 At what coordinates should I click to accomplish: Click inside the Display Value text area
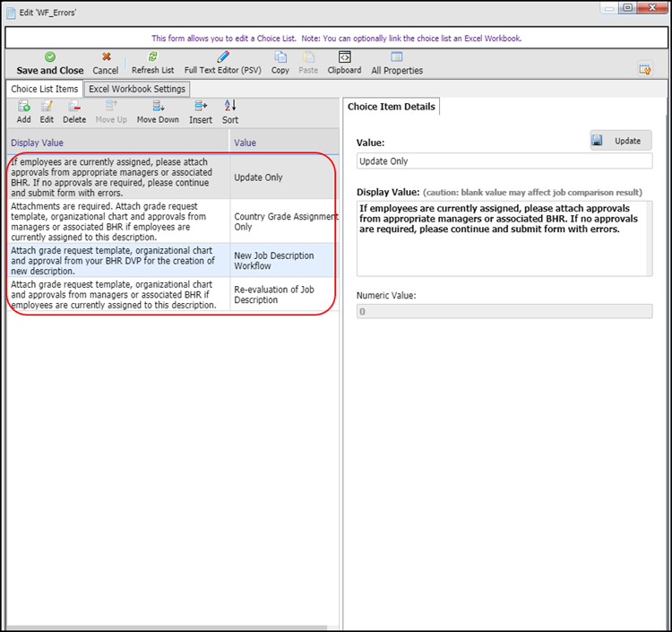point(504,238)
